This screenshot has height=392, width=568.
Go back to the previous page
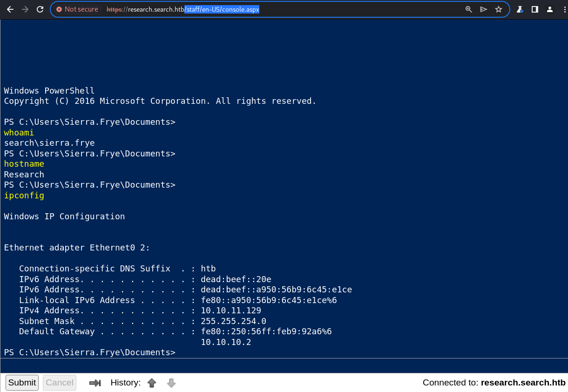10,9
